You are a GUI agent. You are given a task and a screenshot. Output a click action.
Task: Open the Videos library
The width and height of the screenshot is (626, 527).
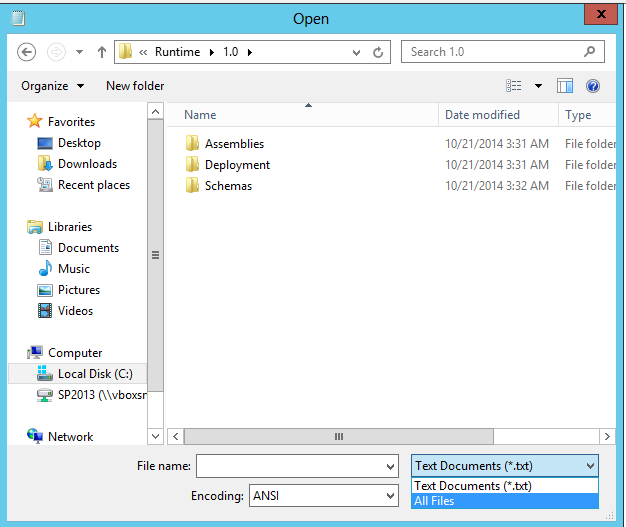[x=75, y=311]
